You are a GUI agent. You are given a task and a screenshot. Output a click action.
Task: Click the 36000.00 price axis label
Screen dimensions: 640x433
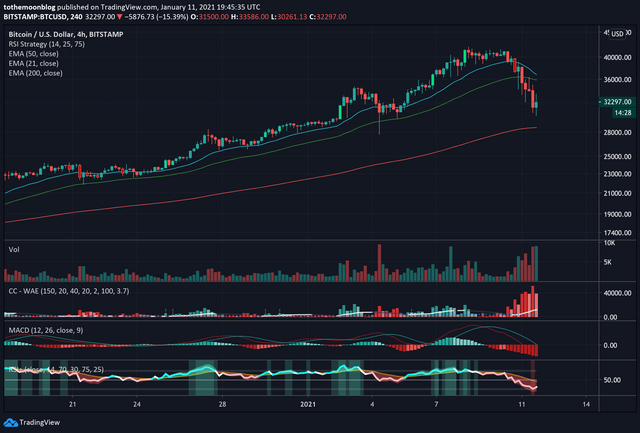617,80
